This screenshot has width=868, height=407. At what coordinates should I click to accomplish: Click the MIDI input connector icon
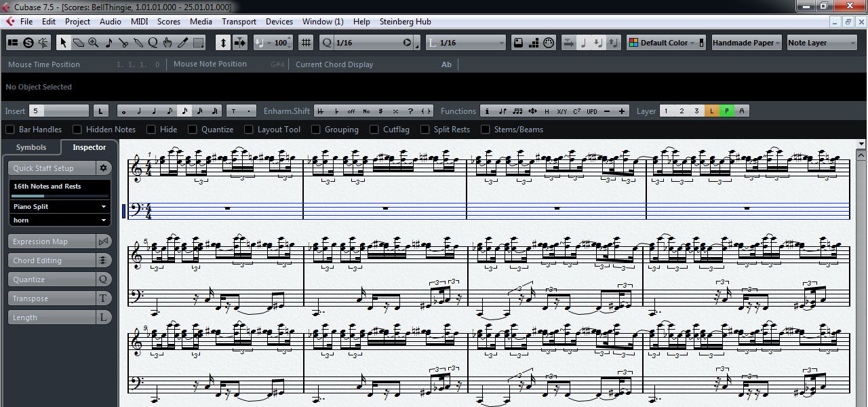coord(240,43)
